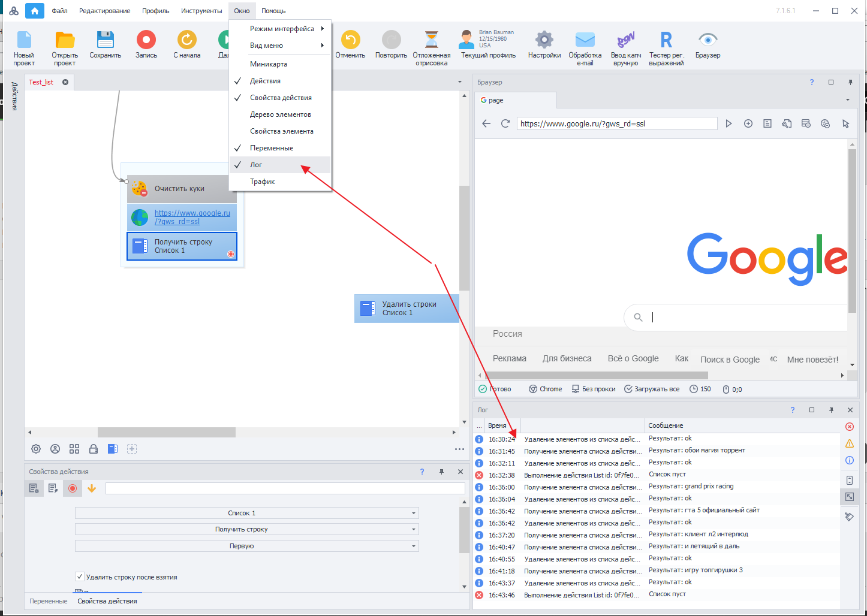
Task: Click the lock icon below the canvas
Action: [94, 449]
